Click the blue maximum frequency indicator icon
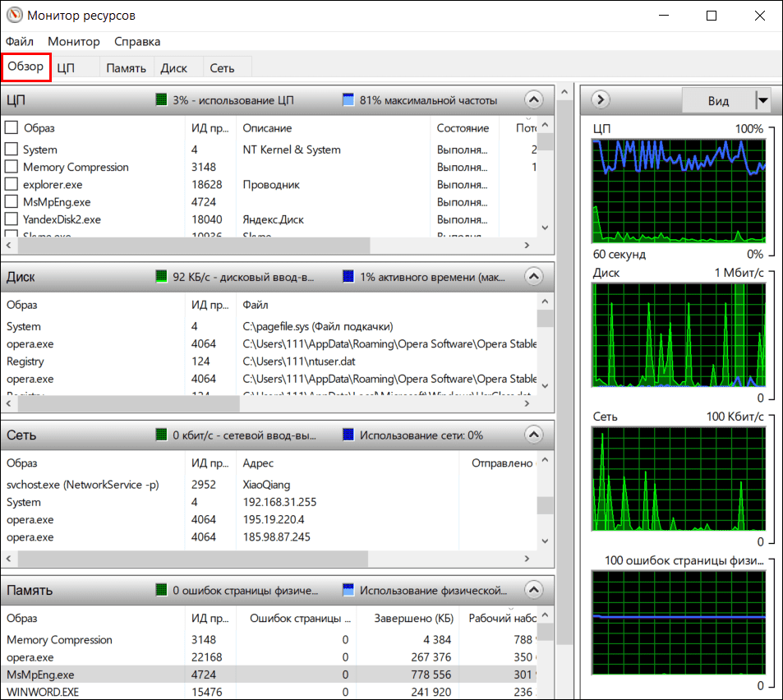 (348, 99)
